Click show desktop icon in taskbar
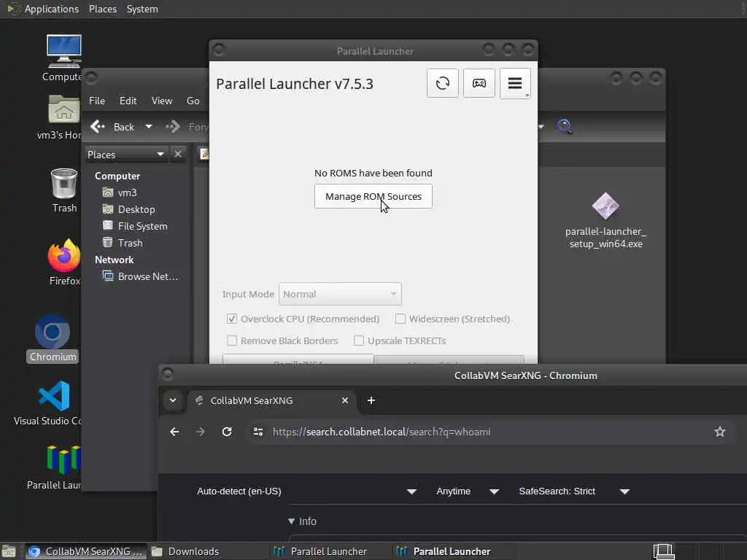The image size is (747, 560). tap(9, 551)
